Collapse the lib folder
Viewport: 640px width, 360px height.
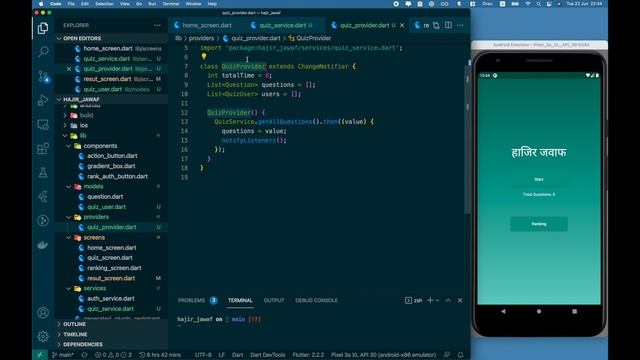pyautogui.click(x=83, y=136)
